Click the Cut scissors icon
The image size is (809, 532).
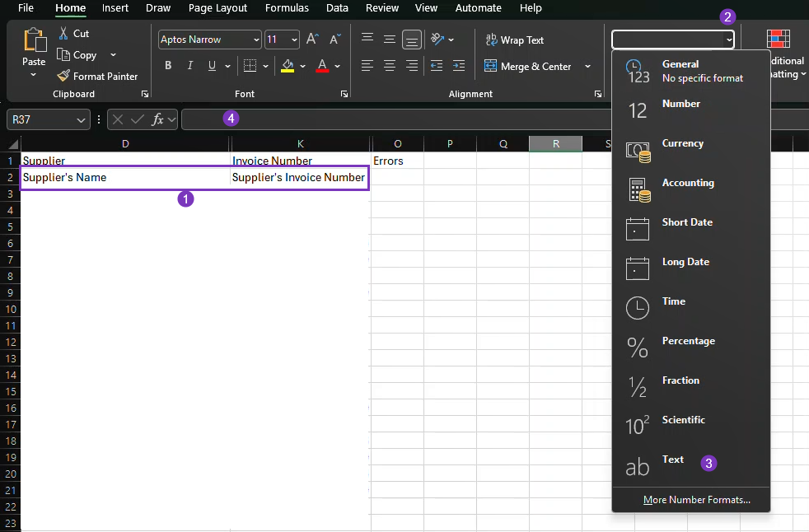point(63,33)
